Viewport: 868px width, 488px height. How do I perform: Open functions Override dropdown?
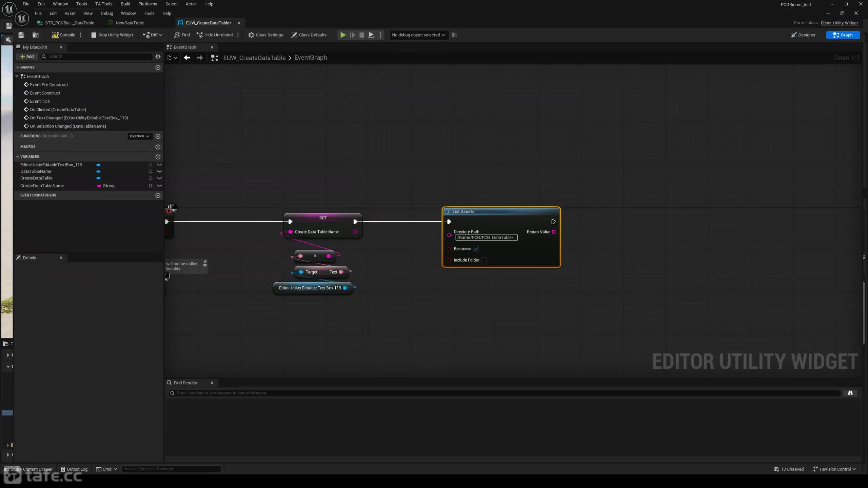[140, 136]
